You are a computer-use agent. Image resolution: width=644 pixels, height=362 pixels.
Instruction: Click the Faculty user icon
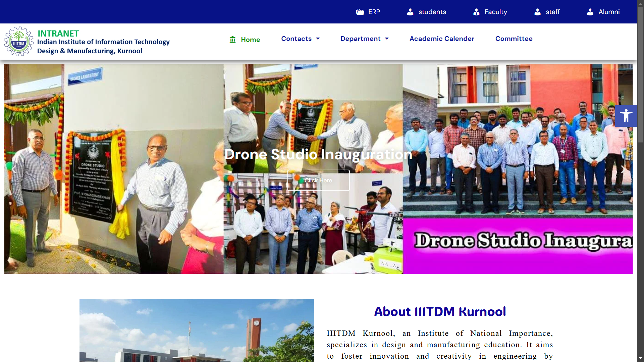pos(476,12)
